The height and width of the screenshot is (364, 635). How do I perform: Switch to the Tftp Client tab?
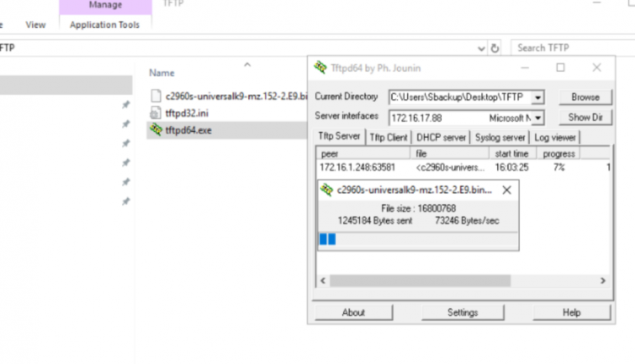tap(389, 138)
